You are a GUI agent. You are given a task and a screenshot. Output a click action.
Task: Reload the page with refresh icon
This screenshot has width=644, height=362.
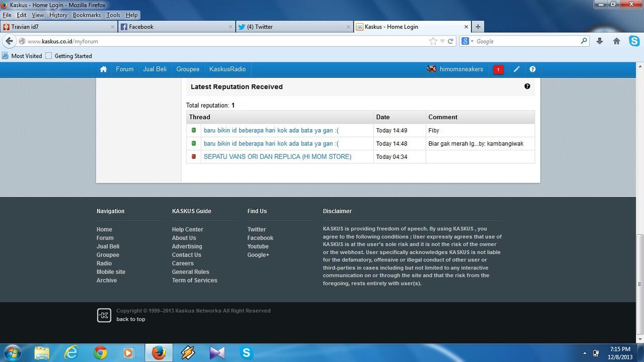tap(451, 41)
